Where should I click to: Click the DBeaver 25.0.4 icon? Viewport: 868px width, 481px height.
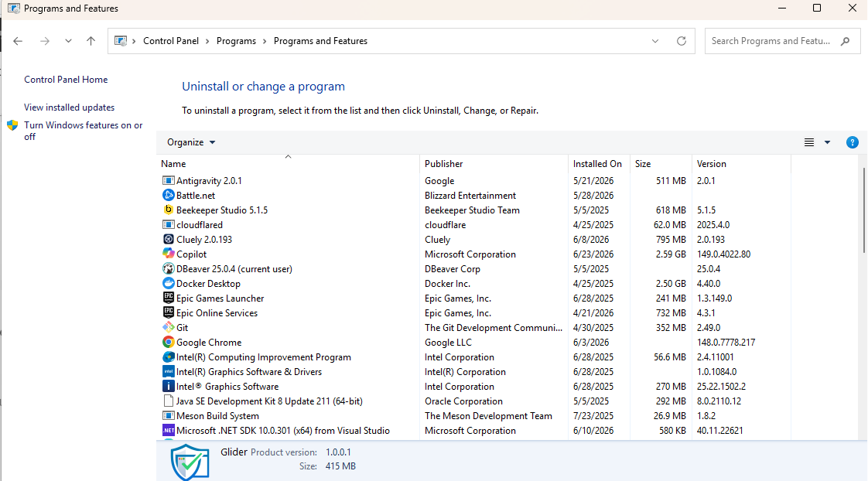pos(169,268)
